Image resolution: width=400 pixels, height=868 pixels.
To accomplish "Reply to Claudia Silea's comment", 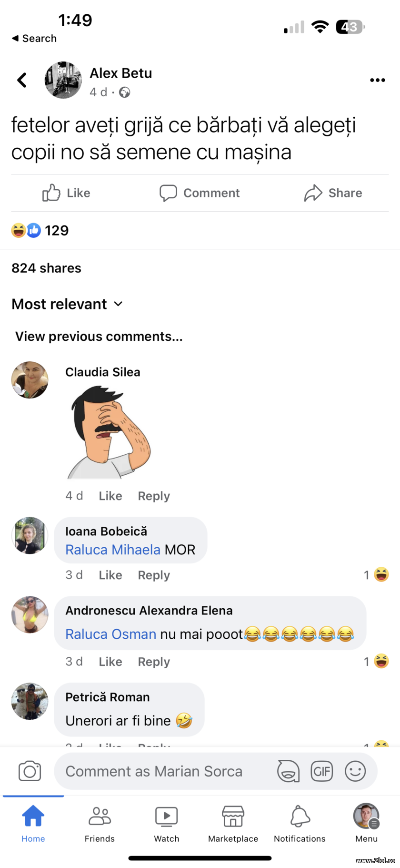I will [154, 496].
